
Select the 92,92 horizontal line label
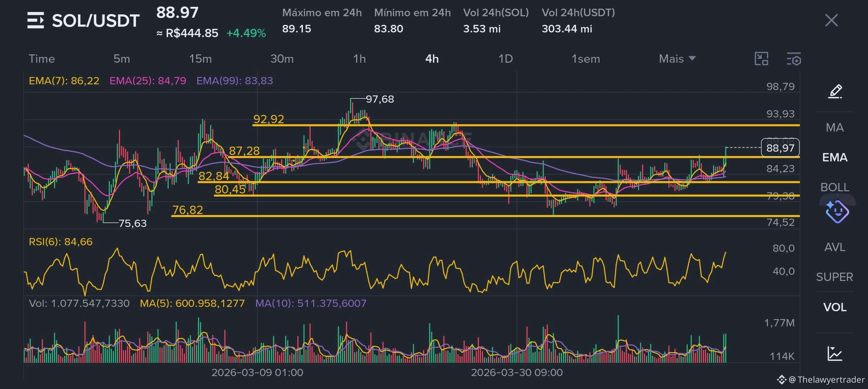coord(269,119)
